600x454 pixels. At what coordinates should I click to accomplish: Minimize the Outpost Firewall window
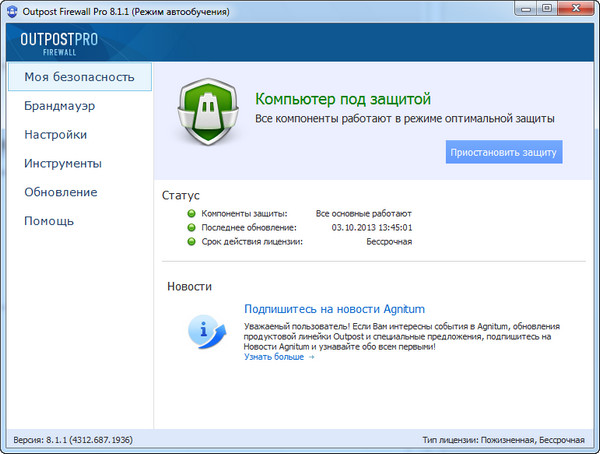pyautogui.click(x=525, y=8)
